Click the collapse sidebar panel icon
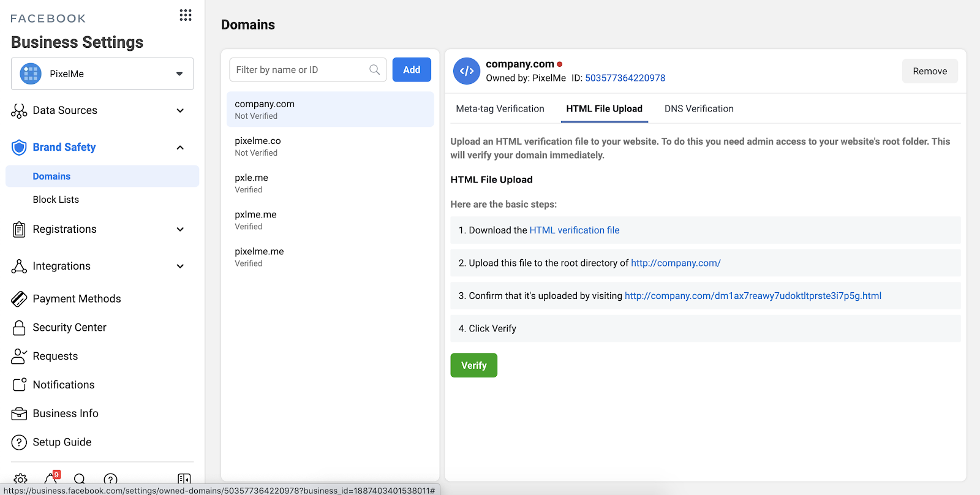The image size is (980, 495). pyautogui.click(x=184, y=478)
